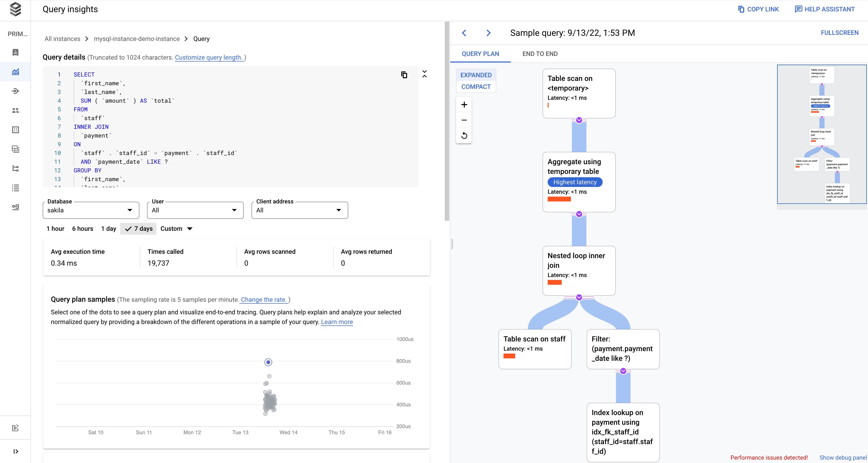Click the previous arrow on sample query

pos(465,33)
